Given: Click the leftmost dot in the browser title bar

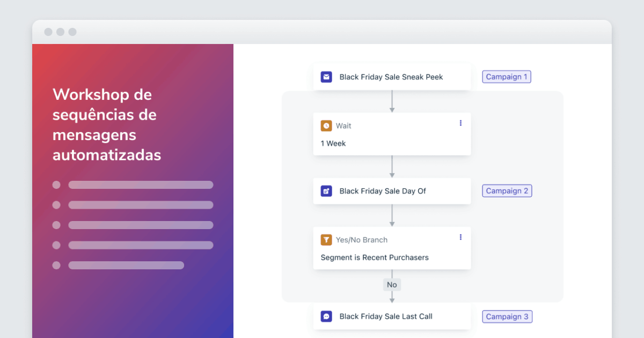Looking at the screenshot, I should (x=49, y=32).
